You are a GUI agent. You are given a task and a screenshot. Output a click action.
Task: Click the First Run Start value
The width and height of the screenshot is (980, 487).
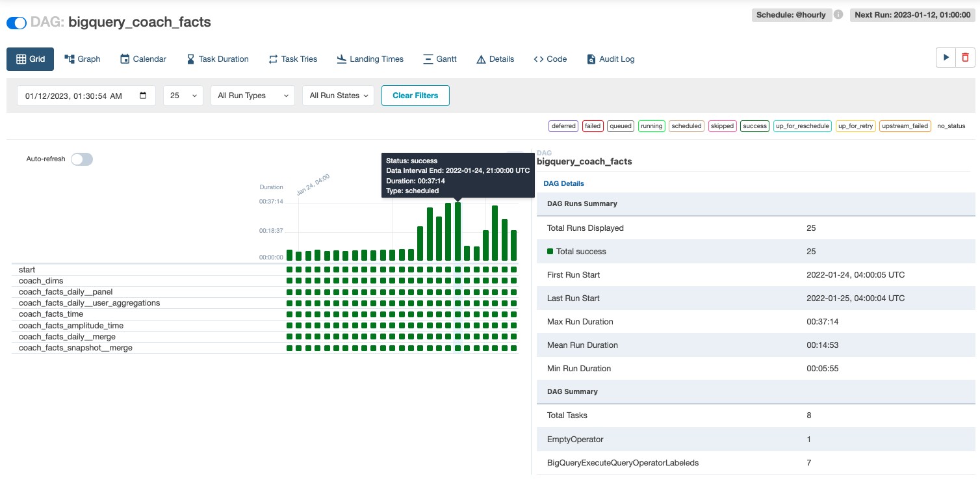click(855, 275)
